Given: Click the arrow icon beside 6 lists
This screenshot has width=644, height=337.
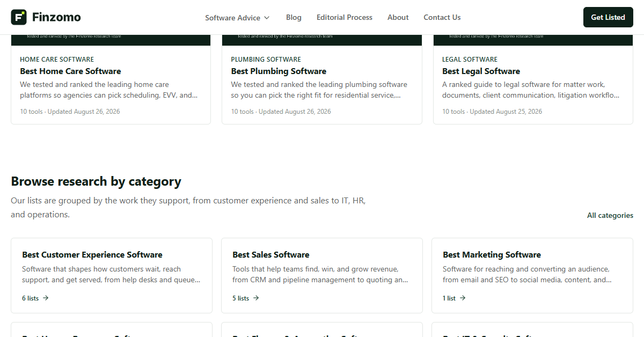Looking at the screenshot, I should click(46, 298).
